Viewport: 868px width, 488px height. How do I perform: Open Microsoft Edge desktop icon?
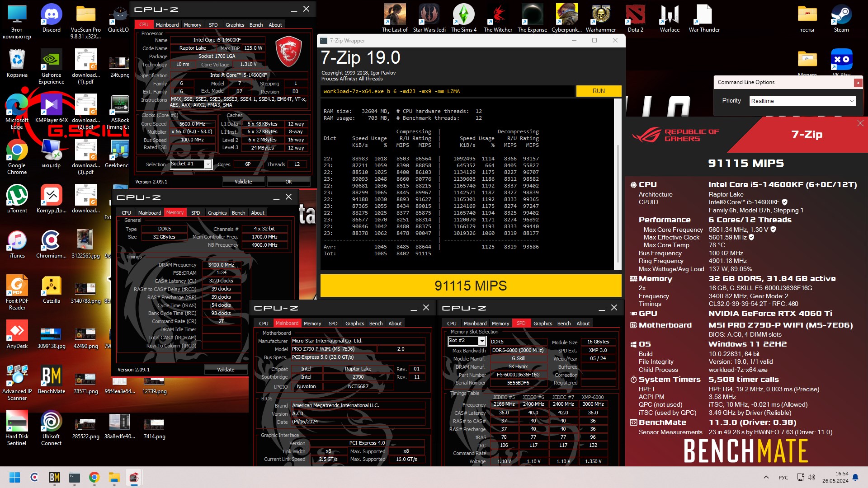17,112
